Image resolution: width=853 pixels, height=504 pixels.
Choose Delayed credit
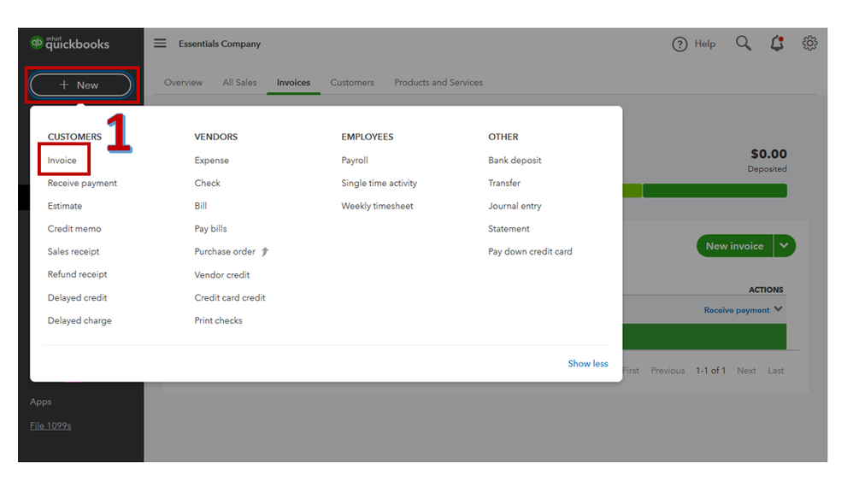point(77,298)
